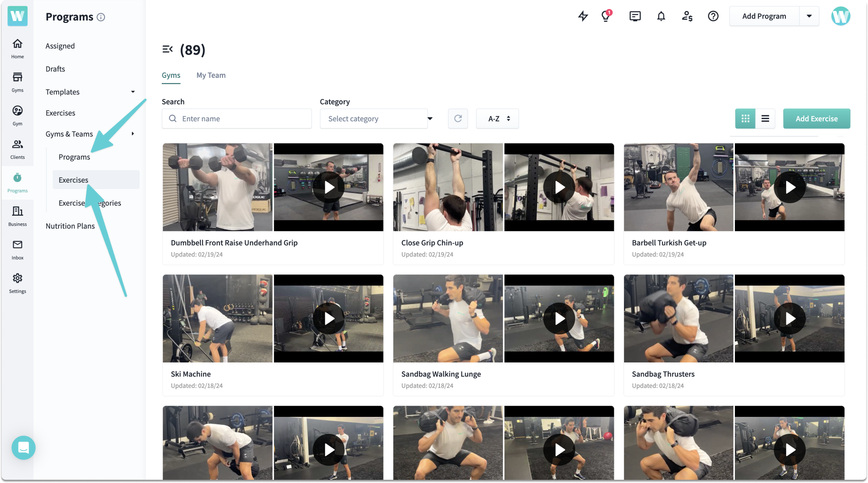
Task: Open Add Program dropdown arrow
Action: 809,16
